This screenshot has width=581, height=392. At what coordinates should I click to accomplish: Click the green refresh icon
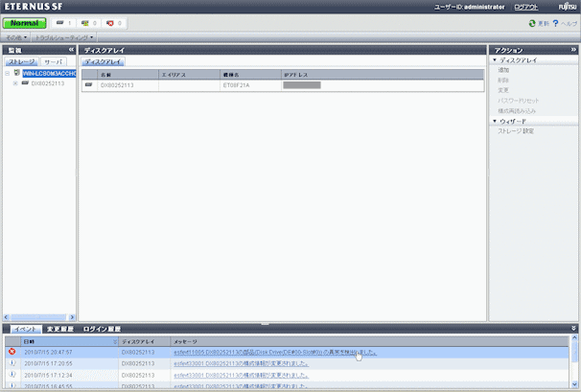coord(532,23)
